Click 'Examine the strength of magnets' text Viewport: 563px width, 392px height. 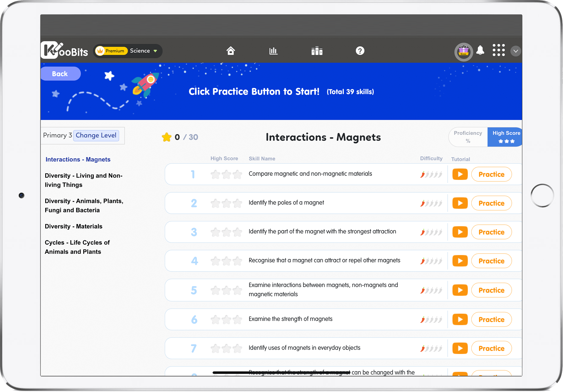(x=290, y=319)
